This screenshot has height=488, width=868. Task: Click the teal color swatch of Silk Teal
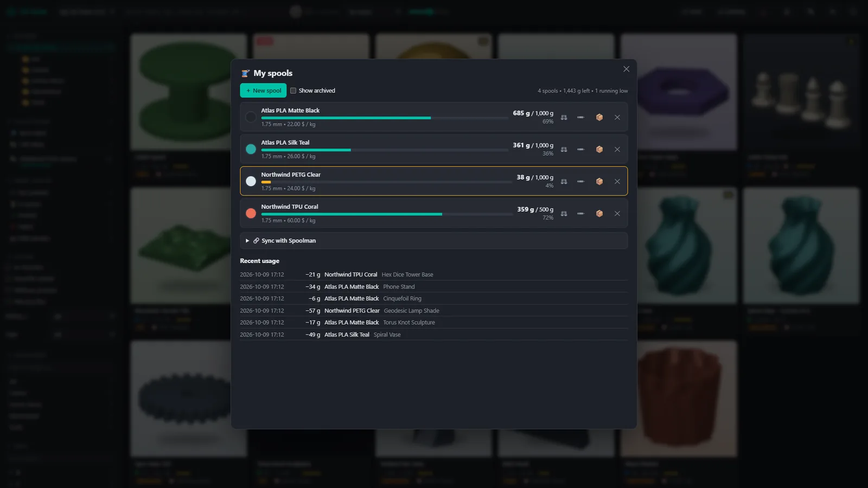(x=251, y=149)
